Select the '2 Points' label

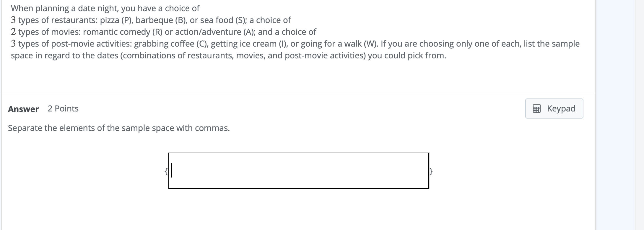[63, 109]
